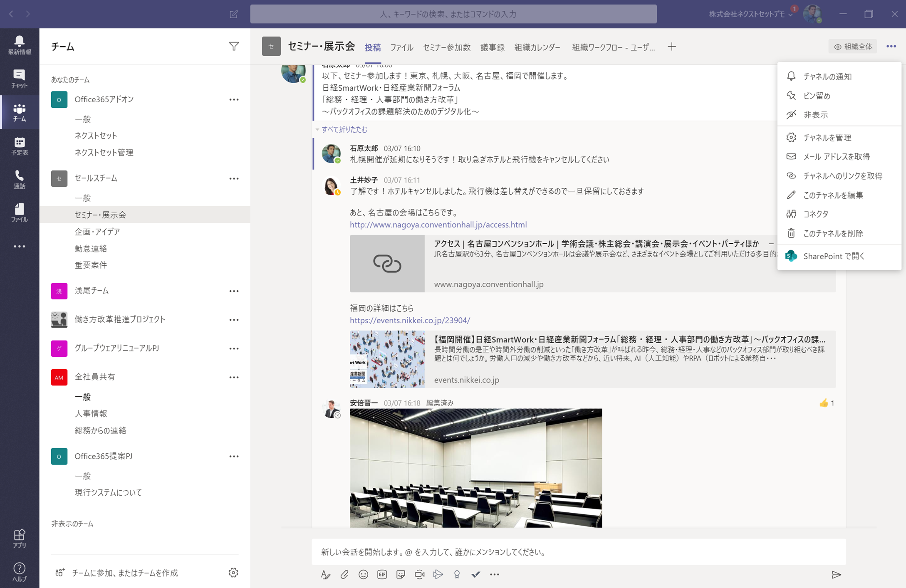The image size is (906, 588).
Task: Open the conference room photo thumbnail
Action: 476,468
